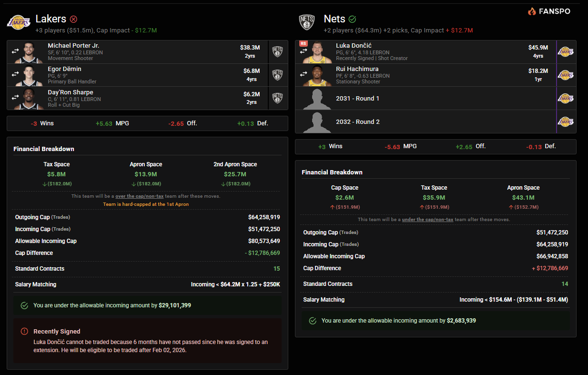Click Nets Apron Space $43.1M value
Screen dimensions: 588x375
click(x=523, y=198)
